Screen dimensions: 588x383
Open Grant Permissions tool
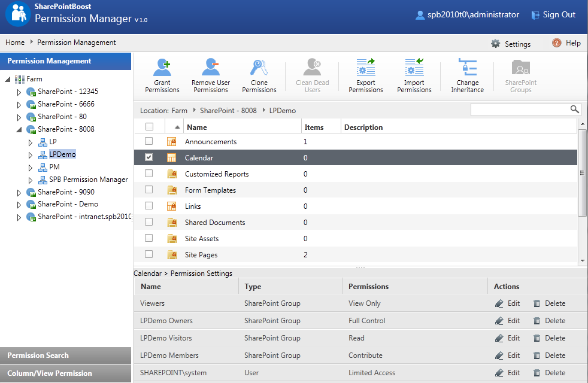162,75
